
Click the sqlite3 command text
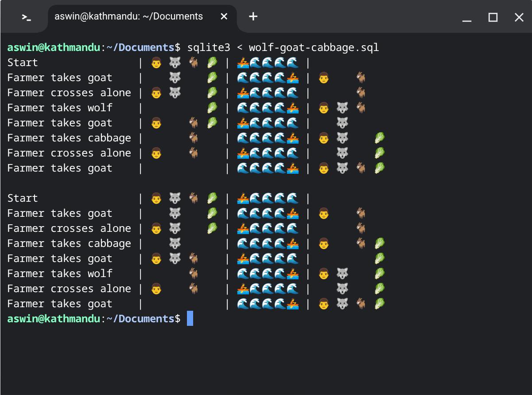209,47
